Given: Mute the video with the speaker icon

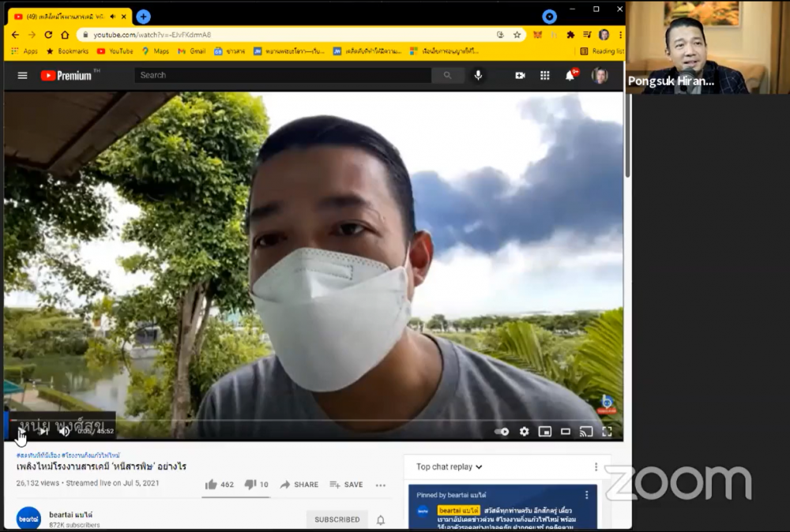Looking at the screenshot, I should pyautogui.click(x=64, y=432).
